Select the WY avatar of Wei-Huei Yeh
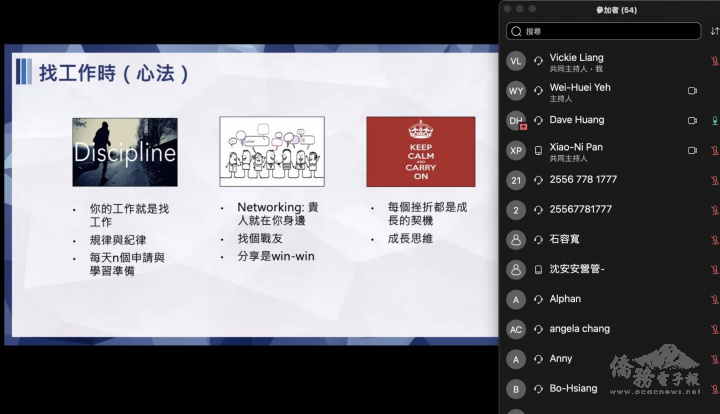The image size is (720, 414). click(x=516, y=91)
